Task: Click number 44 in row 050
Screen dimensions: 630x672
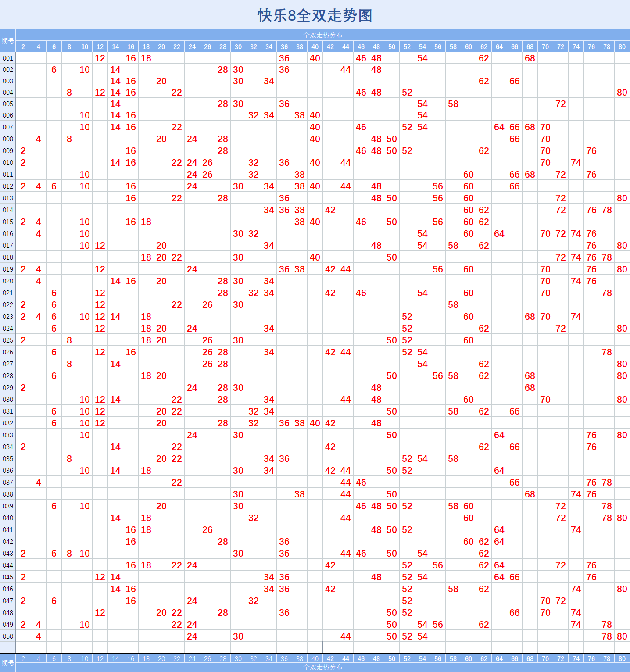Action: 346,636
